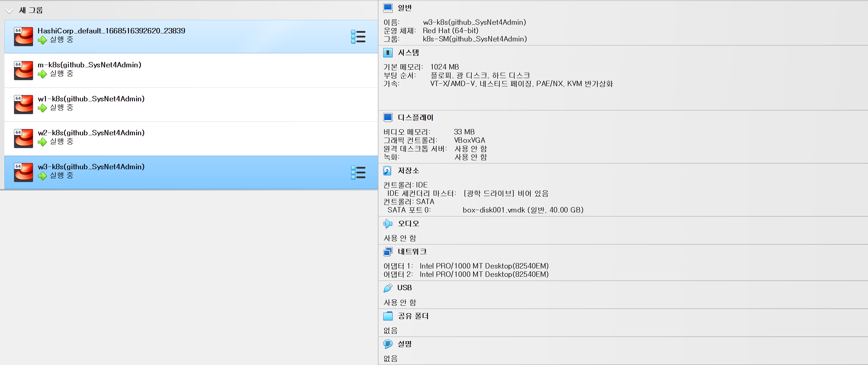Click the box-disk001.vmdk SATA disk entry
Image resolution: width=868 pixels, height=365 pixels.
coord(523,210)
